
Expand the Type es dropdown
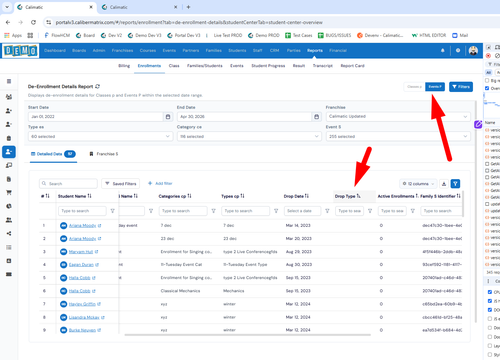pos(100,136)
